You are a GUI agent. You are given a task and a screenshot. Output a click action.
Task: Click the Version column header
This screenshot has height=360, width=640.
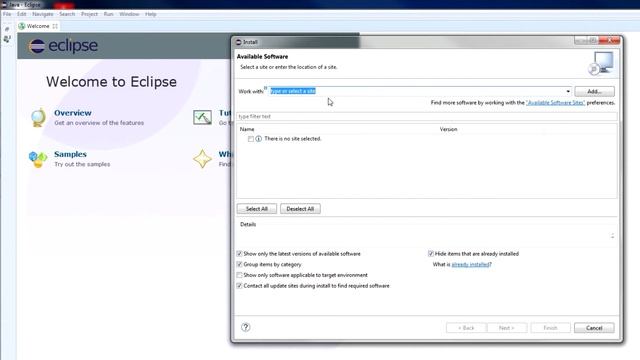pos(448,129)
